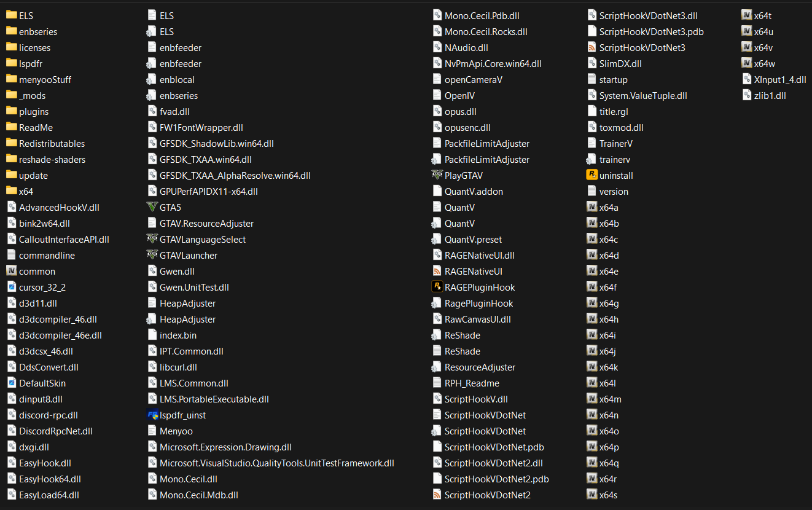The height and width of the screenshot is (510, 812).
Task: Select the update folder icon
Action: coord(12,175)
